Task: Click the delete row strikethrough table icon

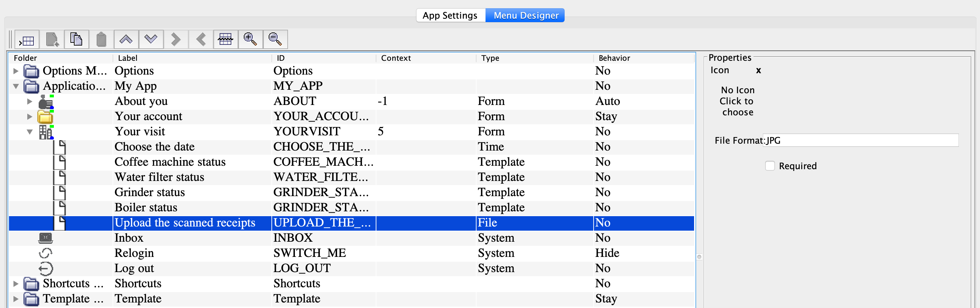Action: coord(225,40)
